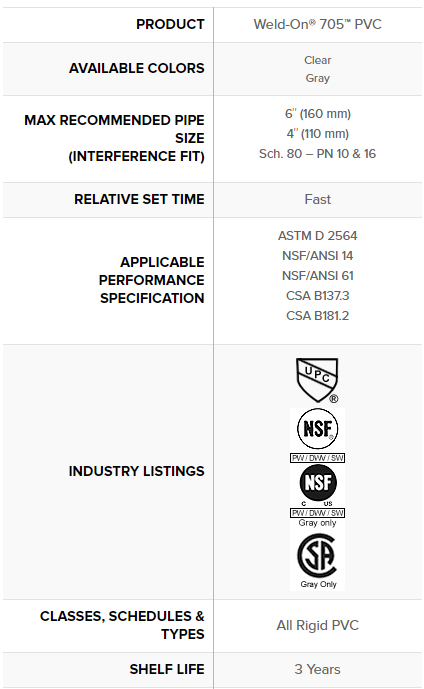The width and height of the screenshot is (424, 689).
Task: Click the CSA certification logo
Action: click(x=317, y=555)
